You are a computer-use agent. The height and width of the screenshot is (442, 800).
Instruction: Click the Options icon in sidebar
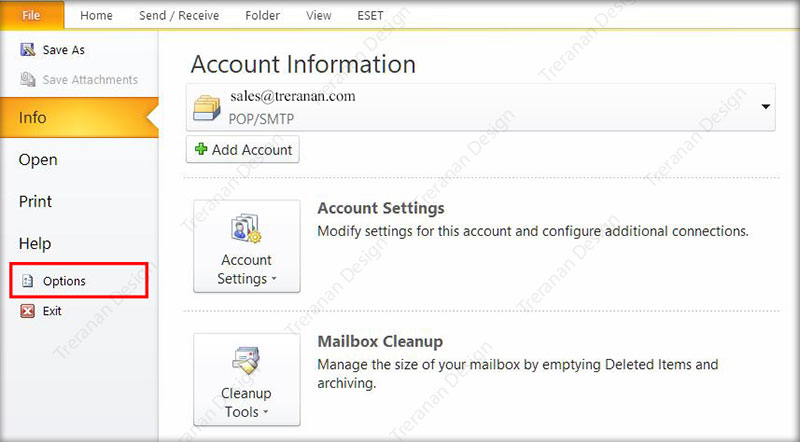28,281
